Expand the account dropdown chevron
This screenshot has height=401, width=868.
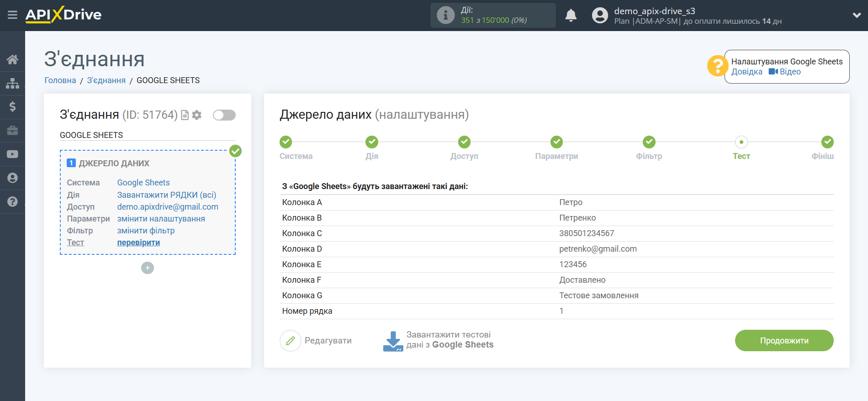[x=857, y=15]
